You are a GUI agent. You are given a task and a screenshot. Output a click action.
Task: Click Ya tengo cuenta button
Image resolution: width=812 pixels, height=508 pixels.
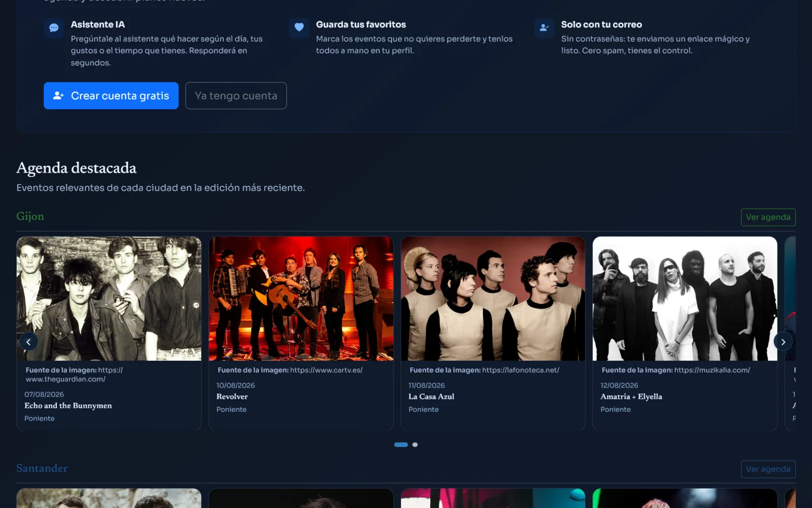(x=236, y=96)
